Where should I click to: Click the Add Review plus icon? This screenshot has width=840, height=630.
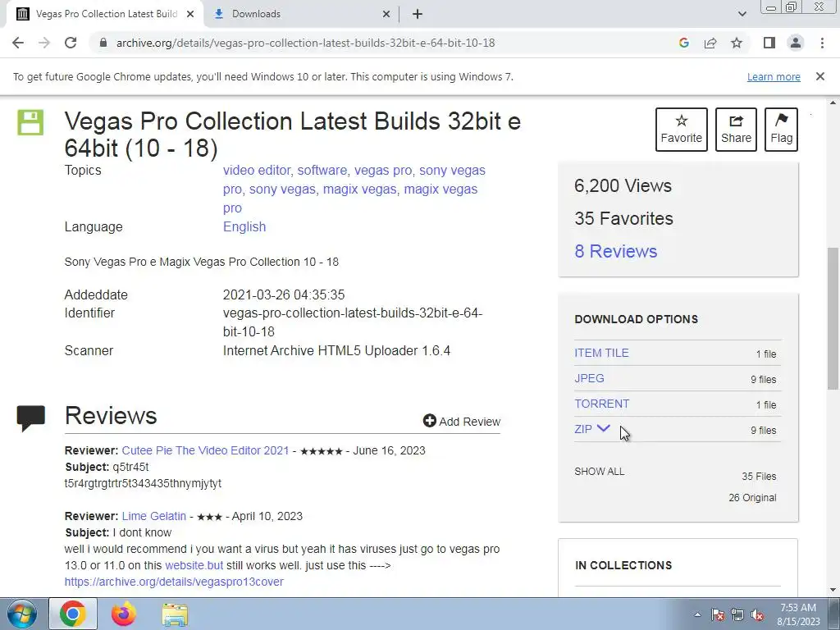point(429,421)
